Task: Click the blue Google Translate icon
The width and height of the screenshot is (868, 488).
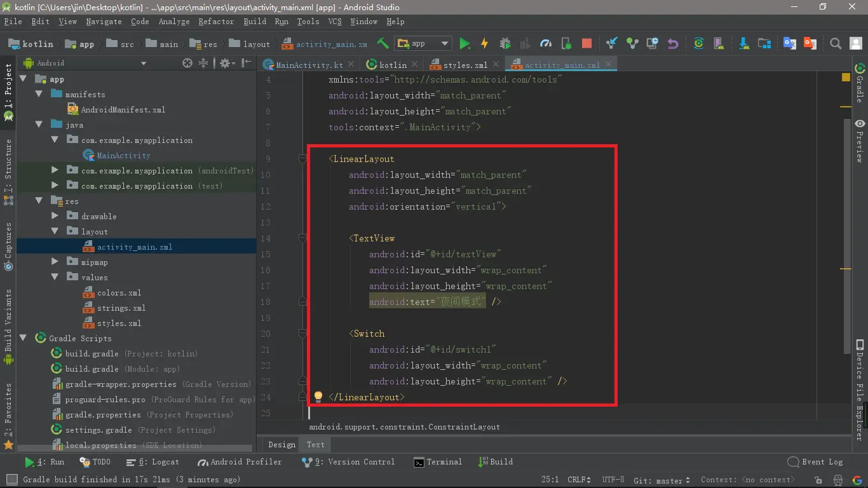Action: pos(789,43)
